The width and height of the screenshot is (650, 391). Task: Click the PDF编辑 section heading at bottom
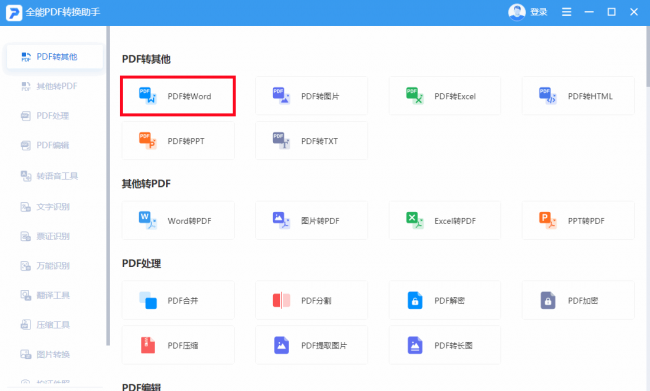click(141, 386)
